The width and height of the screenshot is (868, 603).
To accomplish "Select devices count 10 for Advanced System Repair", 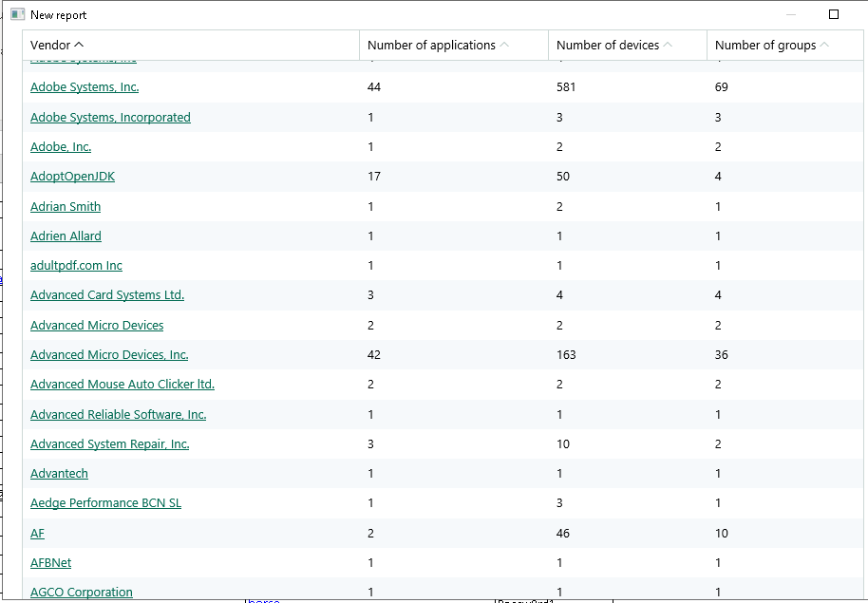I will (x=562, y=443).
